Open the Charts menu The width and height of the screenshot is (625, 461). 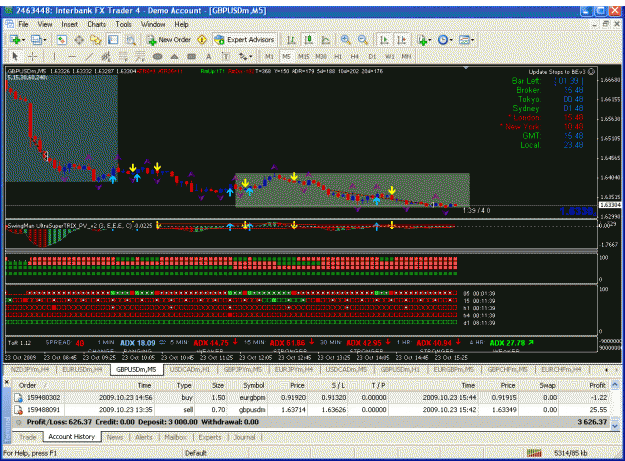[x=96, y=24]
